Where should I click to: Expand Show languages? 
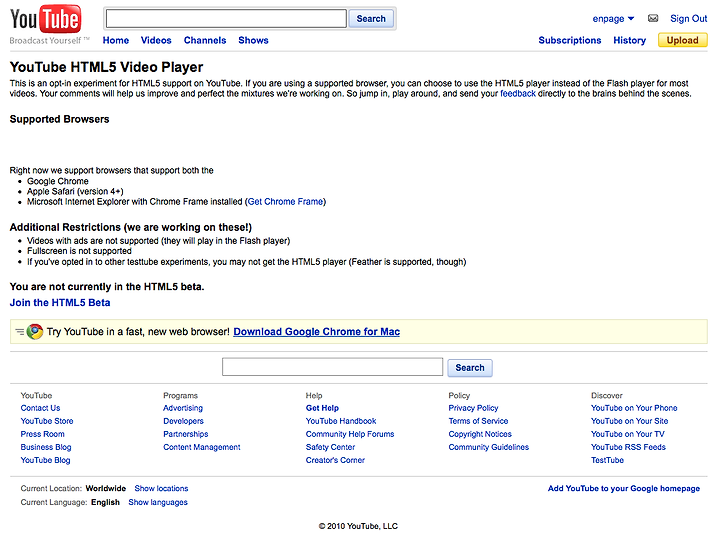tap(158, 502)
